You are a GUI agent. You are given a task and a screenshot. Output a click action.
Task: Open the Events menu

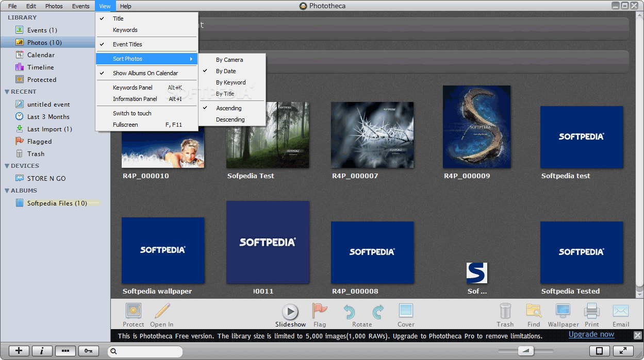click(x=80, y=6)
